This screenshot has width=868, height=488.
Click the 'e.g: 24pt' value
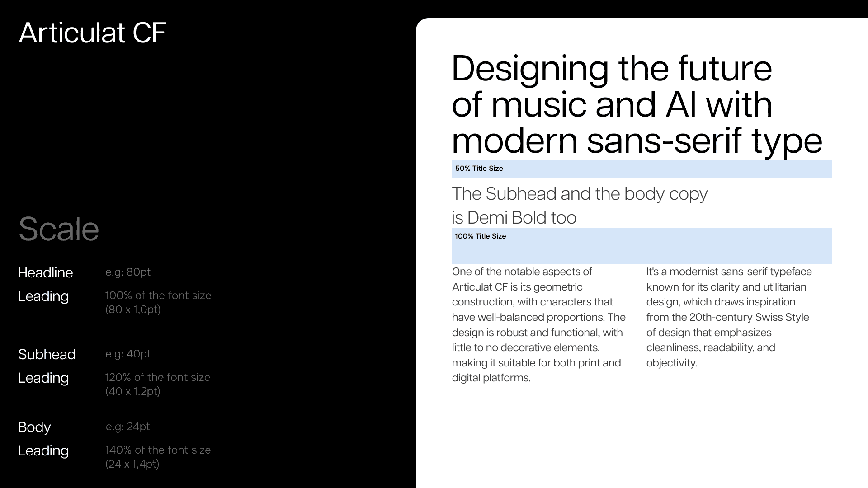click(x=128, y=427)
